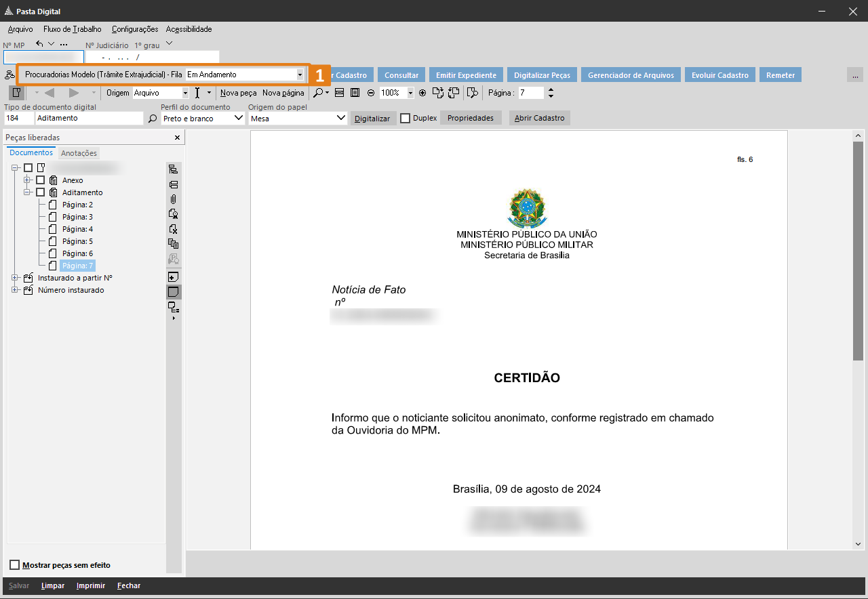This screenshot has height=599, width=868.
Task: Click the document certificate seal icon
Action: 174,214
